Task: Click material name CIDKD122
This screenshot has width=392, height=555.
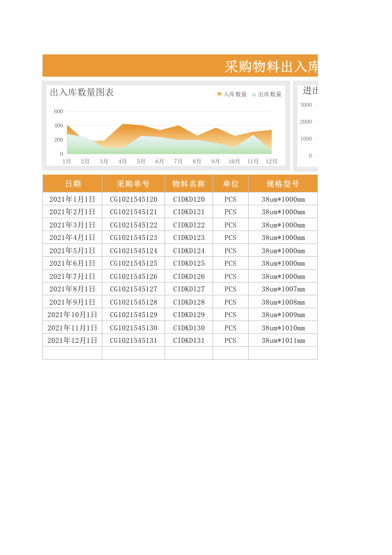Action: pyautogui.click(x=189, y=225)
